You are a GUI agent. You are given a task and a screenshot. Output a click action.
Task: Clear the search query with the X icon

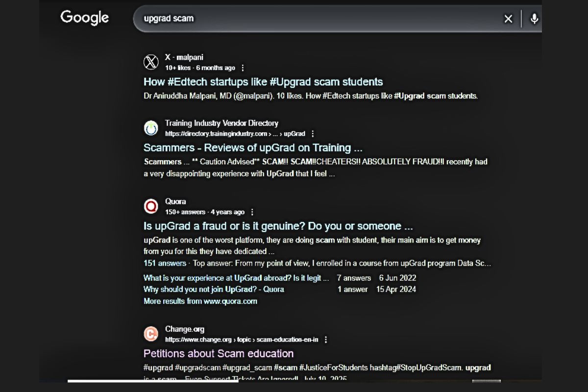point(508,19)
